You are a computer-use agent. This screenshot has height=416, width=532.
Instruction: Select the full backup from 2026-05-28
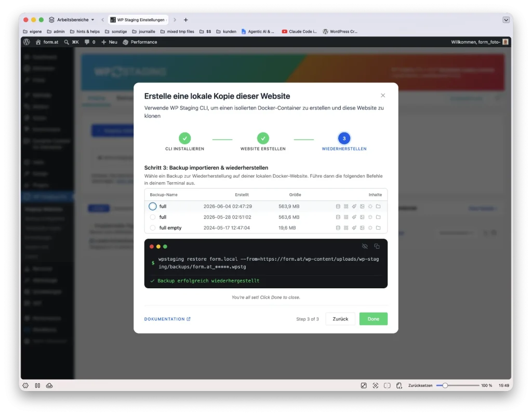pos(153,217)
